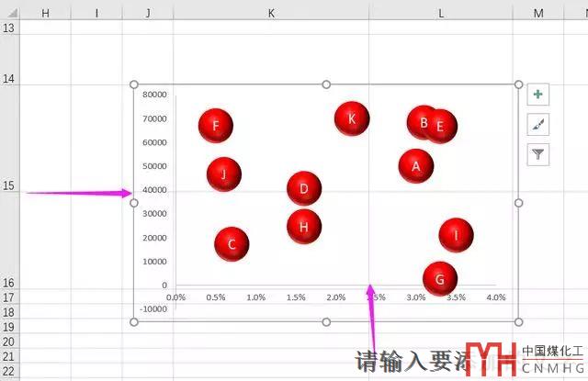Viewport: 588px width, 381px height.
Task: Select the 80000 vertical axis label
Action: pyautogui.click(x=154, y=95)
